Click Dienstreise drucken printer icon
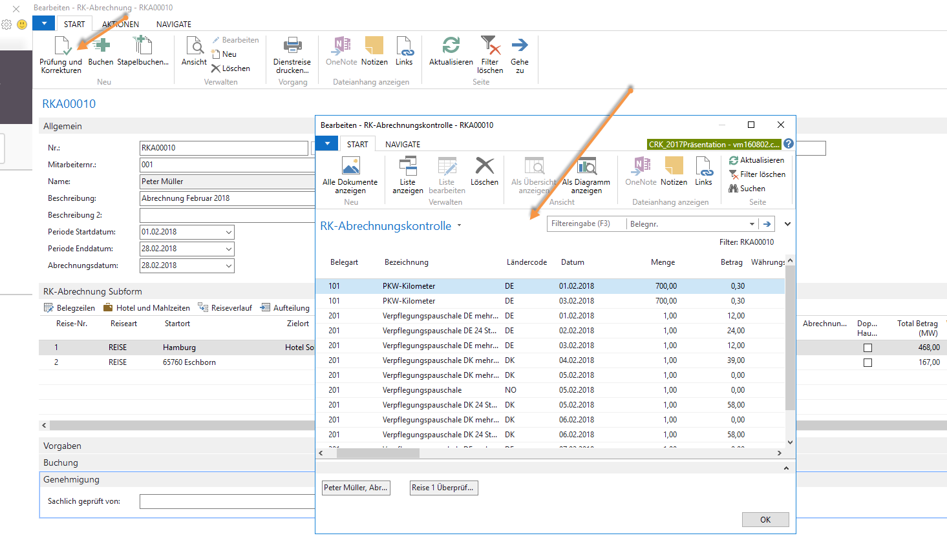The width and height of the screenshot is (947, 560). pyautogui.click(x=292, y=47)
